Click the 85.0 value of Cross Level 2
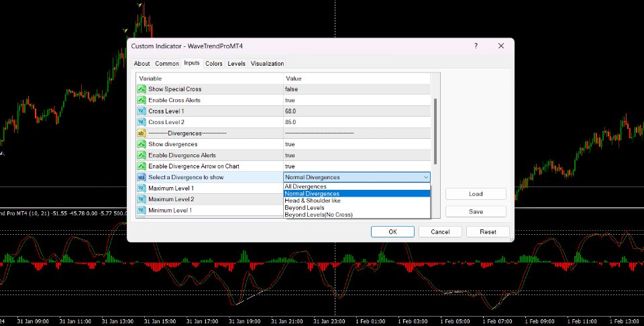644x326 pixels. click(290, 122)
